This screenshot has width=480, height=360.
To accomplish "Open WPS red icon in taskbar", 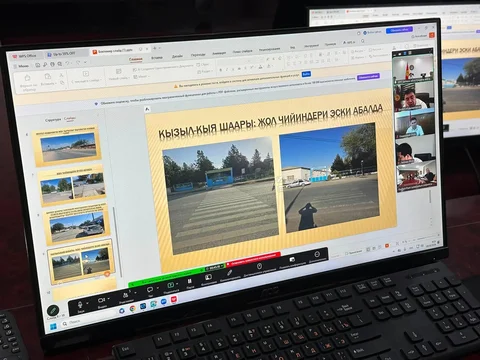I will (x=174, y=300).
